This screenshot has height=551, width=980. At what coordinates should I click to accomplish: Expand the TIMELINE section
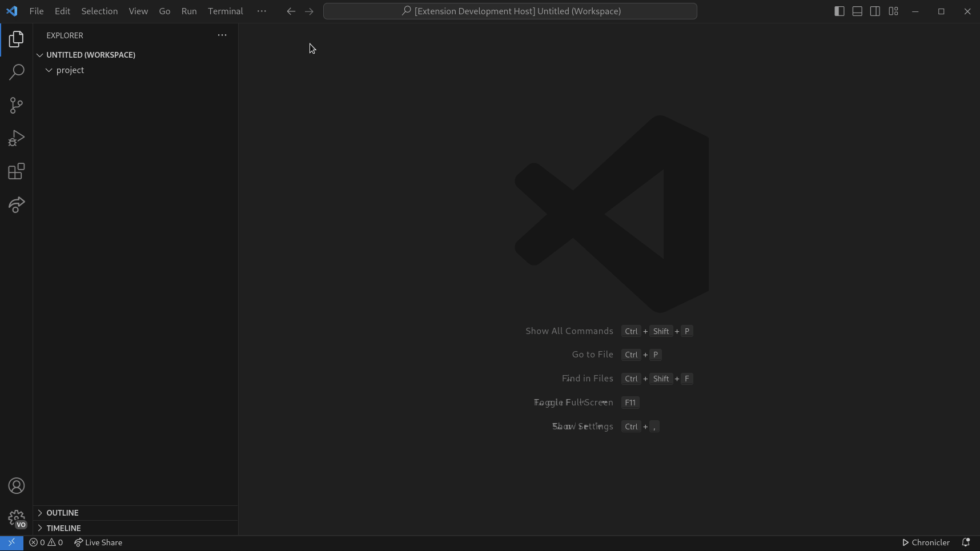(40, 528)
